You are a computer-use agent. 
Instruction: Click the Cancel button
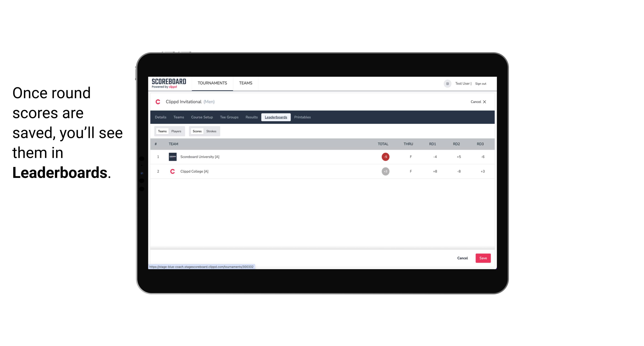(463, 258)
